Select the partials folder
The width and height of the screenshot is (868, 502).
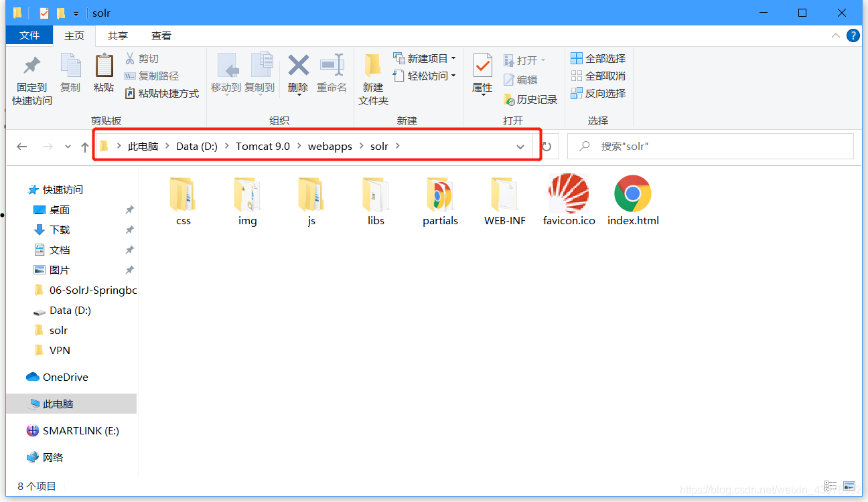click(x=440, y=201)
